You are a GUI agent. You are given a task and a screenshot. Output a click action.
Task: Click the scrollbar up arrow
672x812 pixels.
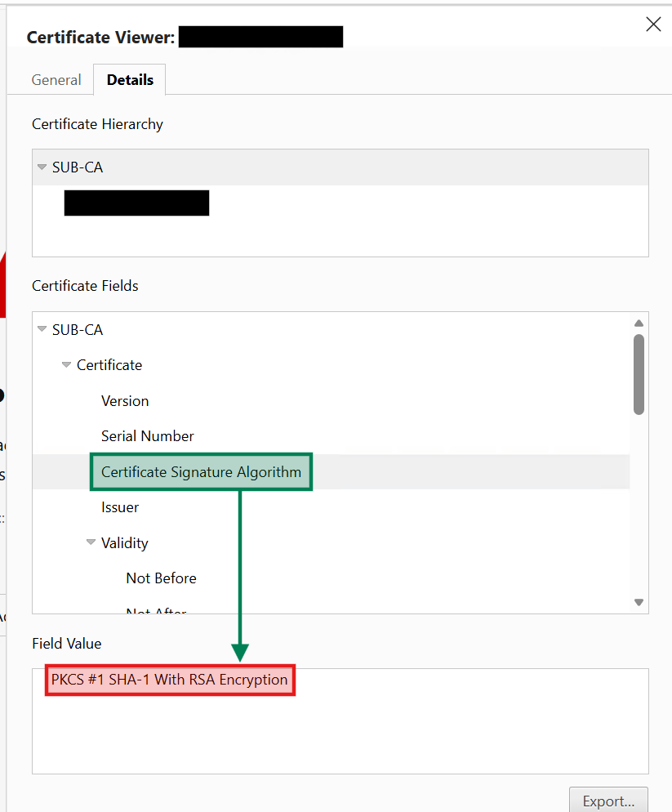(639, 323)
